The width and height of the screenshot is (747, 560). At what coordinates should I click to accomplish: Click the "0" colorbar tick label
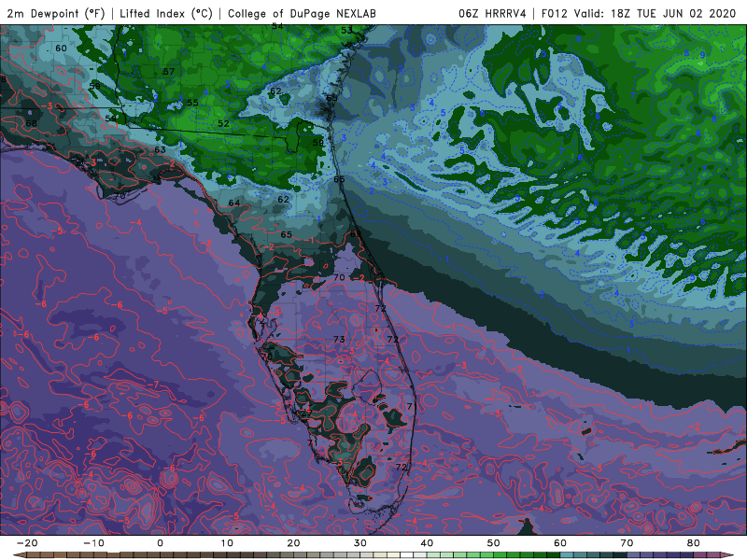[160, 543]
